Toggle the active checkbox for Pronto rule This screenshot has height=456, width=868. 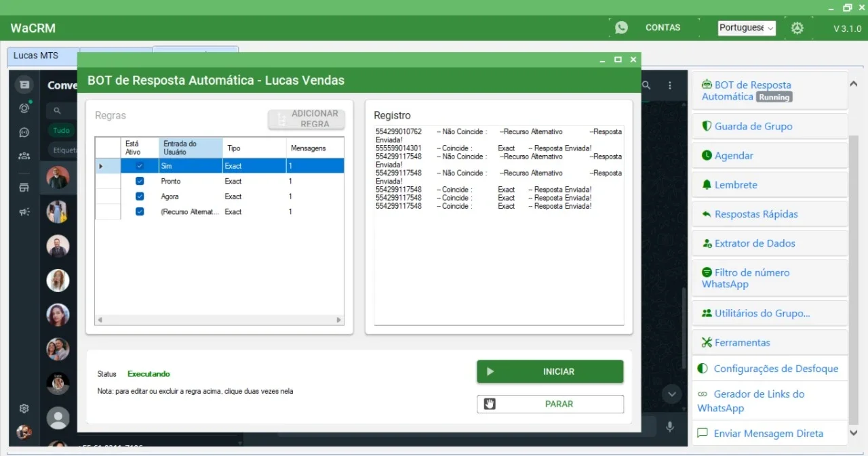coord(140,181)
